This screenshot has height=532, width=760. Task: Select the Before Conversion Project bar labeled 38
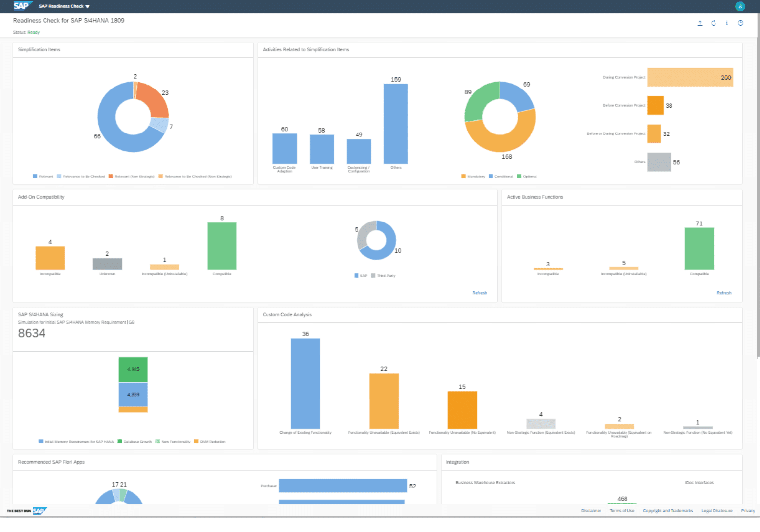[x=655, y=105]
